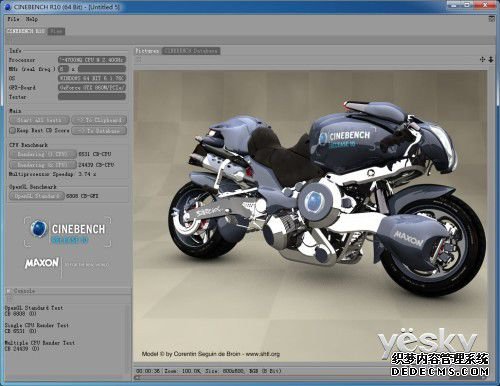Click the grip handle under Console header
The image size is (500, 386).
[9, 299]
